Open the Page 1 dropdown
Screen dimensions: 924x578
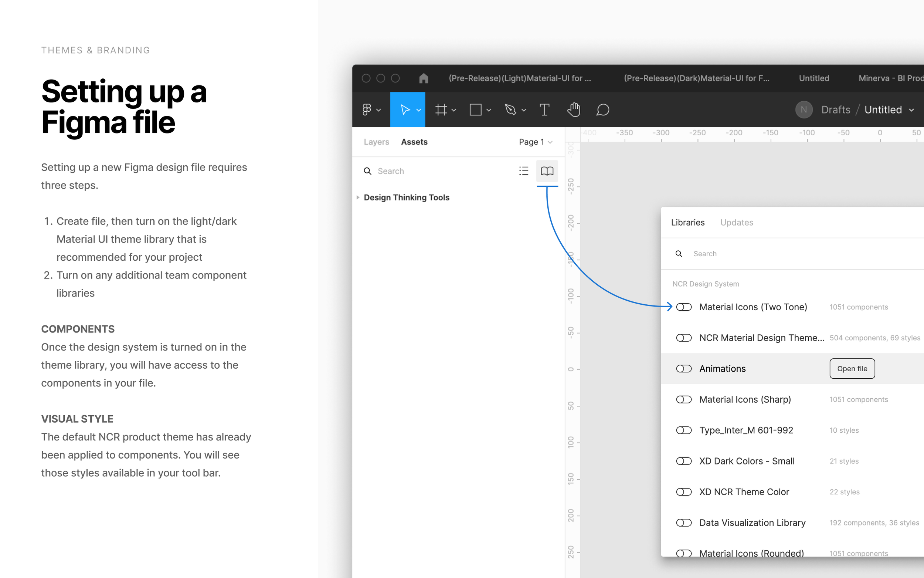pyautogui.click(x=536, y=142)
